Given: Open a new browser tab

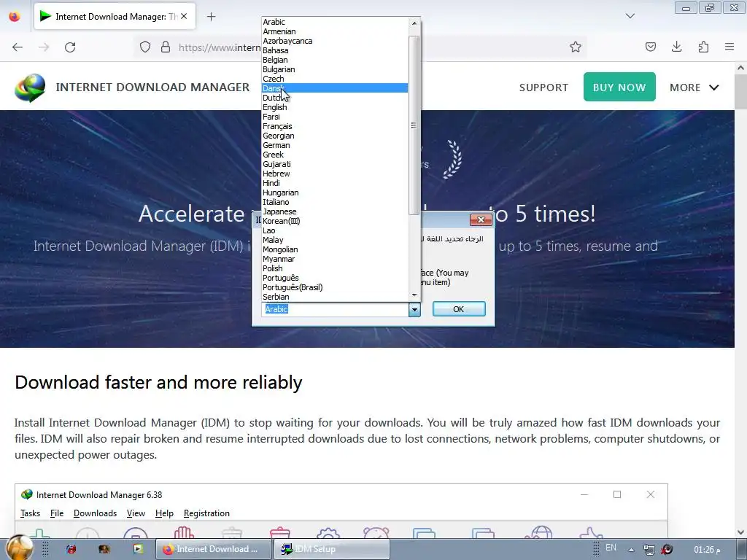Looking at the screenshot, I should coord(212,17).
